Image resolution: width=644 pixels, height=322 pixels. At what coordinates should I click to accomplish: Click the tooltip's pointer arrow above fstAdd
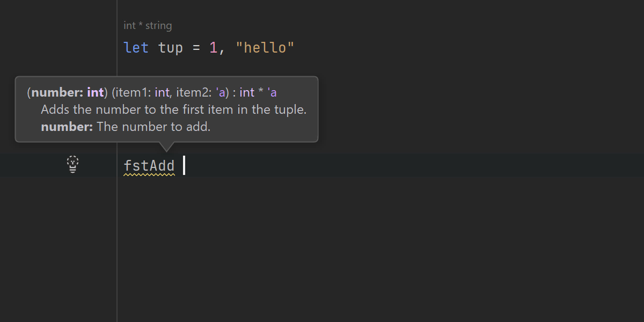point(166,147)
